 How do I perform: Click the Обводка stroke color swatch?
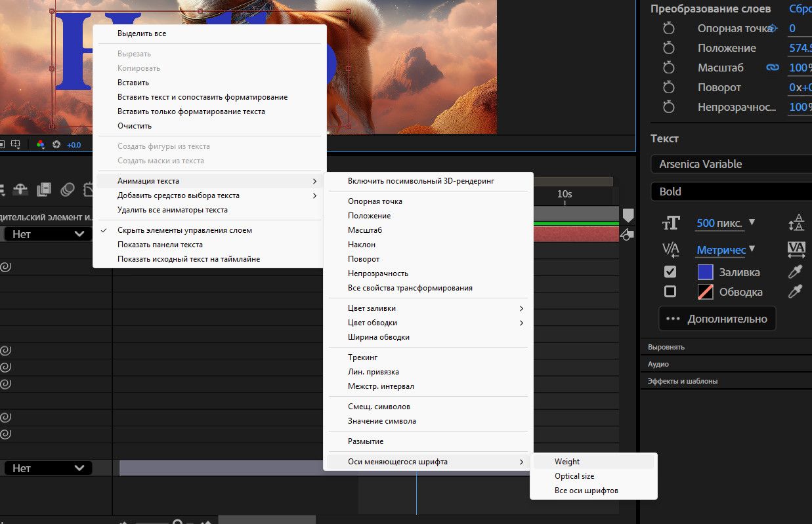[x=705, y=291]
